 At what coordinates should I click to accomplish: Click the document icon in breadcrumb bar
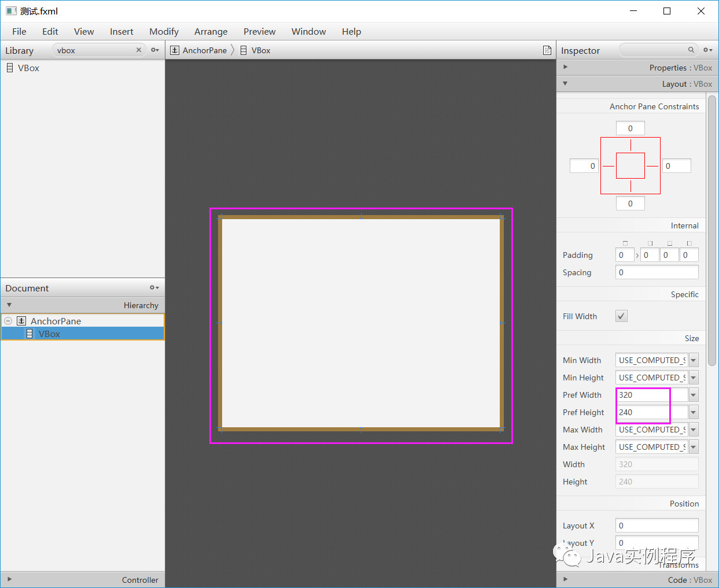(x=547, y=50)
